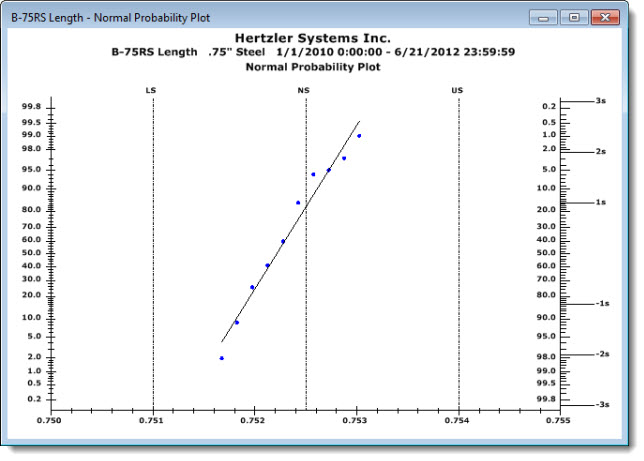Select the NS nominal spec label
The image size is (644, 461).
click(304, 90)
